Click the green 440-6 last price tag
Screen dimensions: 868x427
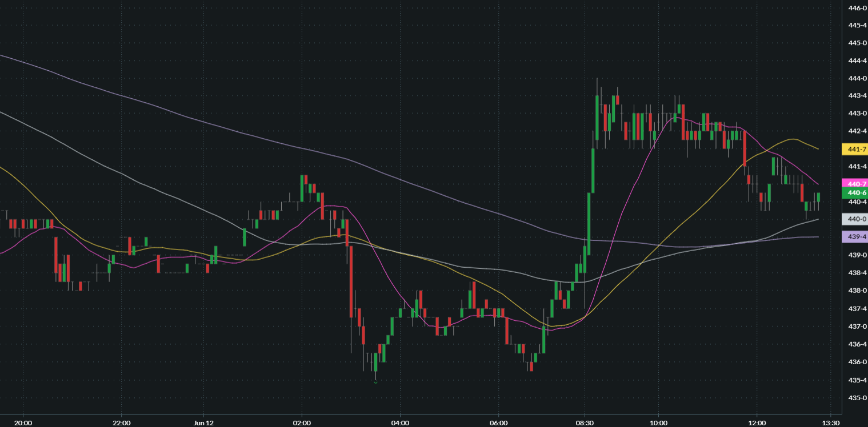[855, 193]
